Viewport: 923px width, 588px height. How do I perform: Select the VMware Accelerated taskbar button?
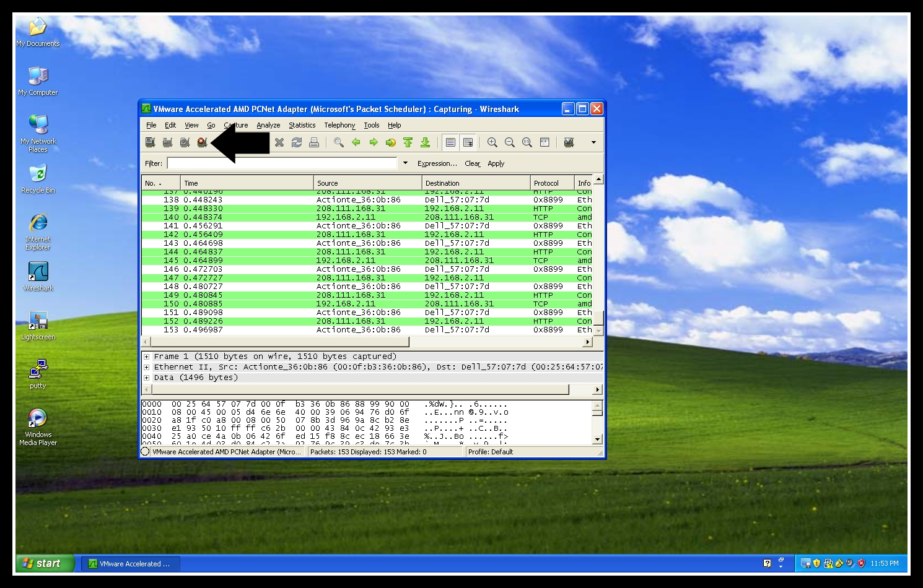coord(131,564)
